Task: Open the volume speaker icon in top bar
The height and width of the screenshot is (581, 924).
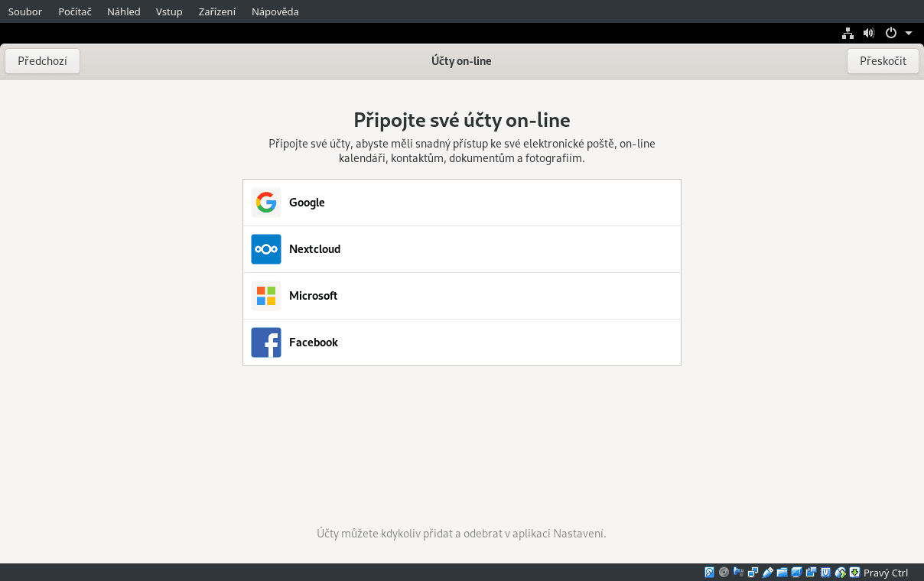Action: pyautogui.click(x=869, y=33)
